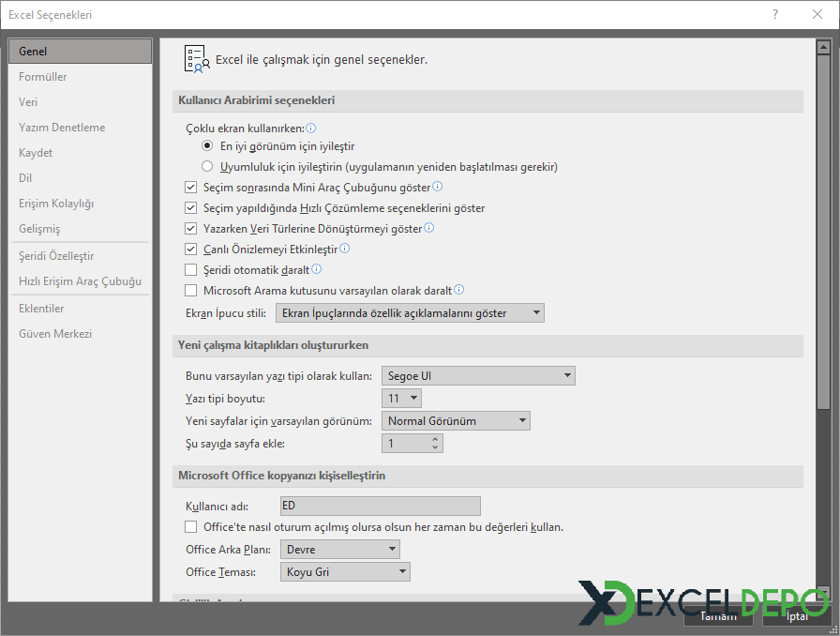Close the Excel Seçenekleri dialog
The width and height of the screenshot is (840, 636).
(817, 14)
